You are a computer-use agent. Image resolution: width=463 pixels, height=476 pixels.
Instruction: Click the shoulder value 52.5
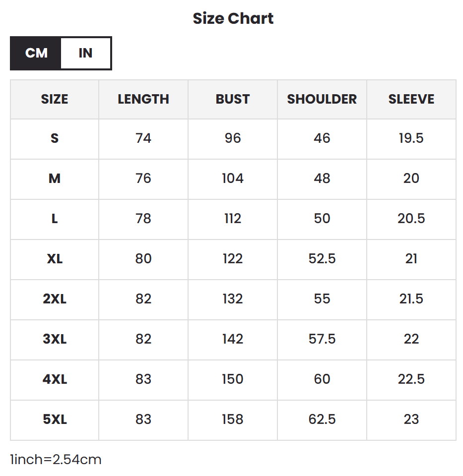(322, 259)
